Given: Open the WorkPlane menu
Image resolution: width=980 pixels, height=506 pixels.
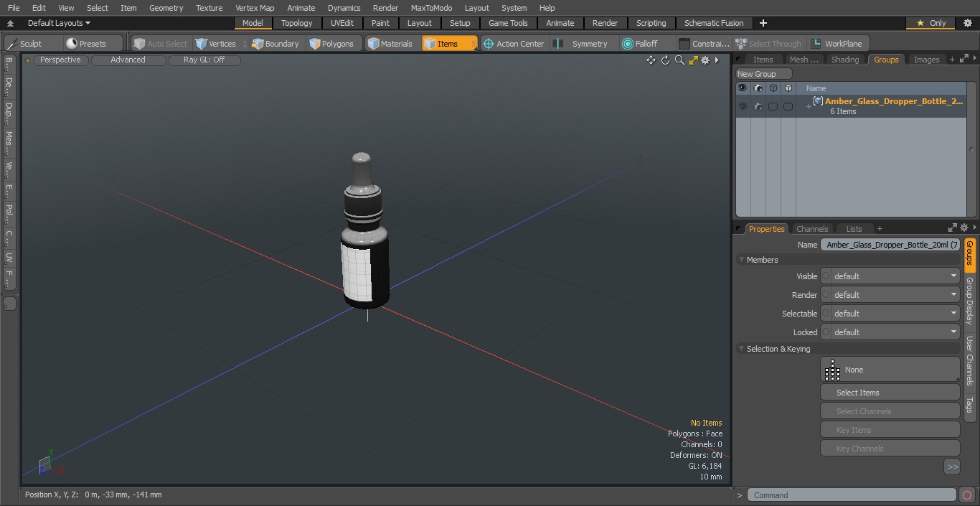Looking at the screenshot, I should (x=837, y=44).
